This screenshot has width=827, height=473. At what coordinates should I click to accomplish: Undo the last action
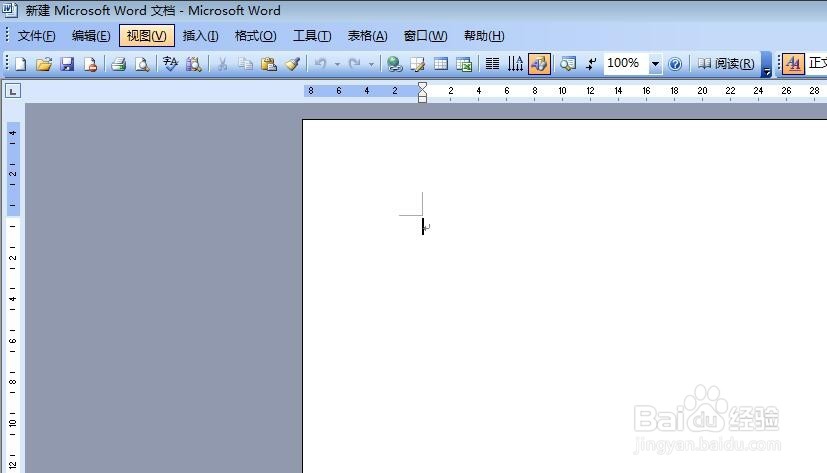coord(320,64)
